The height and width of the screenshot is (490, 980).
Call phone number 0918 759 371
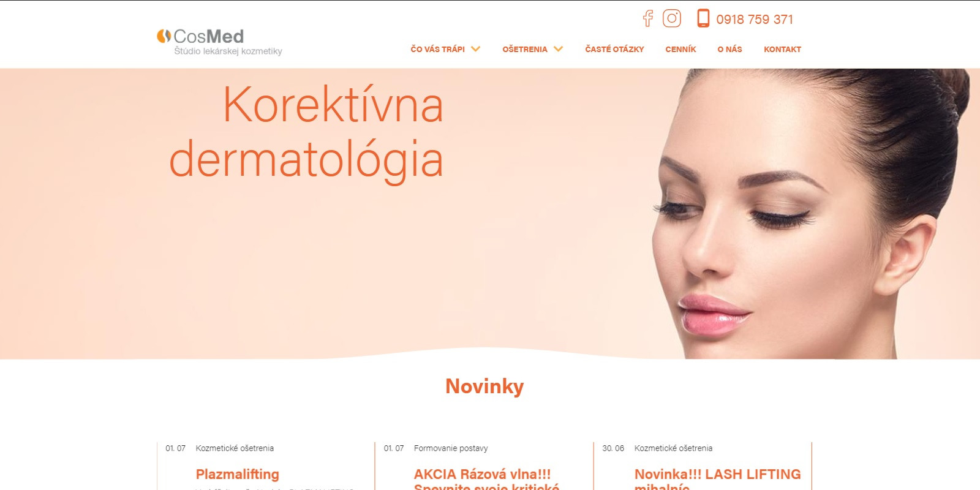(x=755, y=20)
